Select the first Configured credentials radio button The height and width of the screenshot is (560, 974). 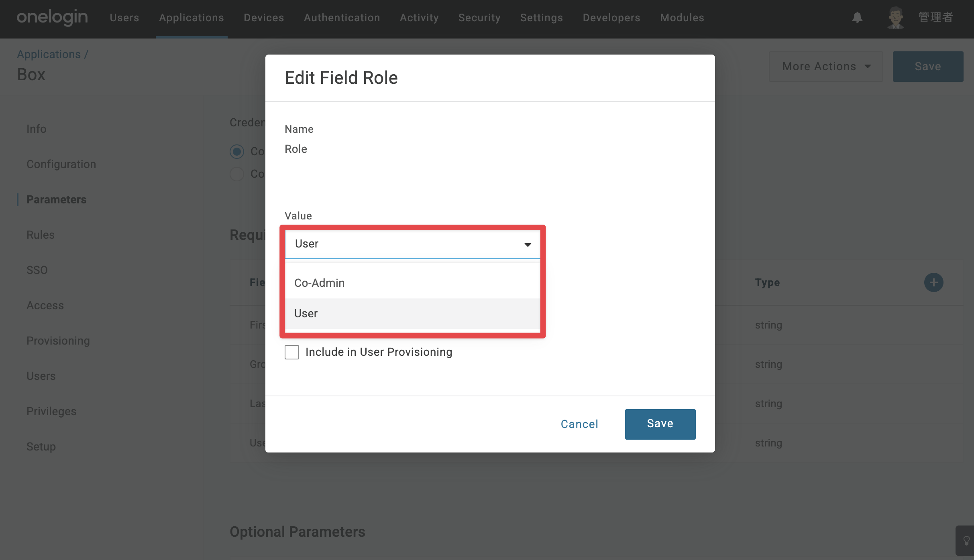point(237,152)
